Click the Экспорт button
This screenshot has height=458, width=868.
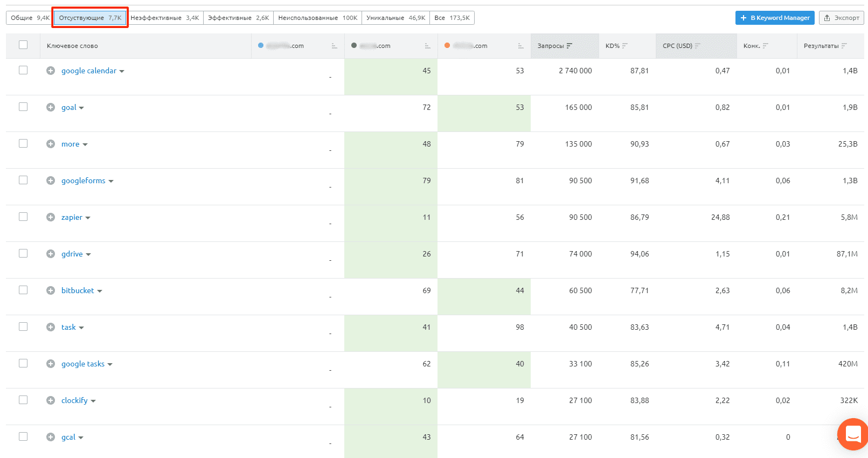841,18
